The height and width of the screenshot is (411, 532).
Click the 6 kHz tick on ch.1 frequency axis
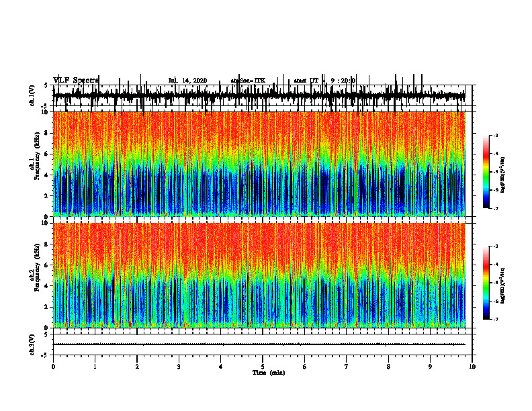47,154
